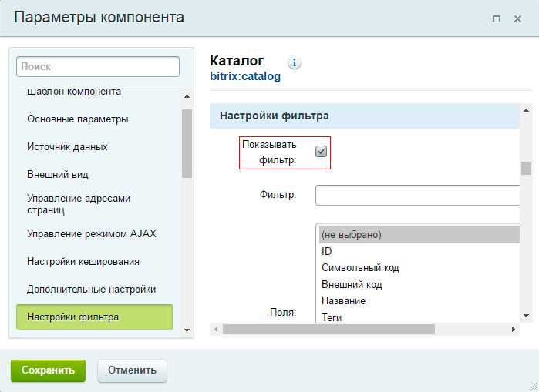This screenshot has height=392, width=539.
Task: Click the Сохранить button
Action: (x=48, y=370)
